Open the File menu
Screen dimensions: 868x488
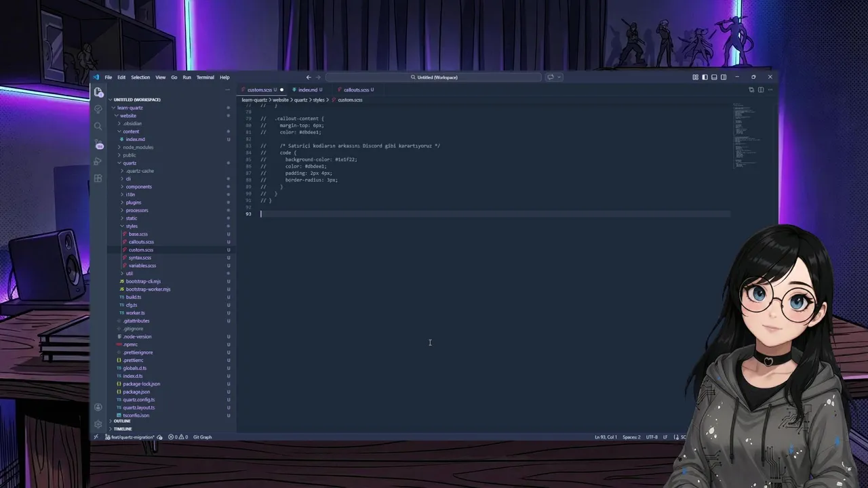(x=108, y=77)
